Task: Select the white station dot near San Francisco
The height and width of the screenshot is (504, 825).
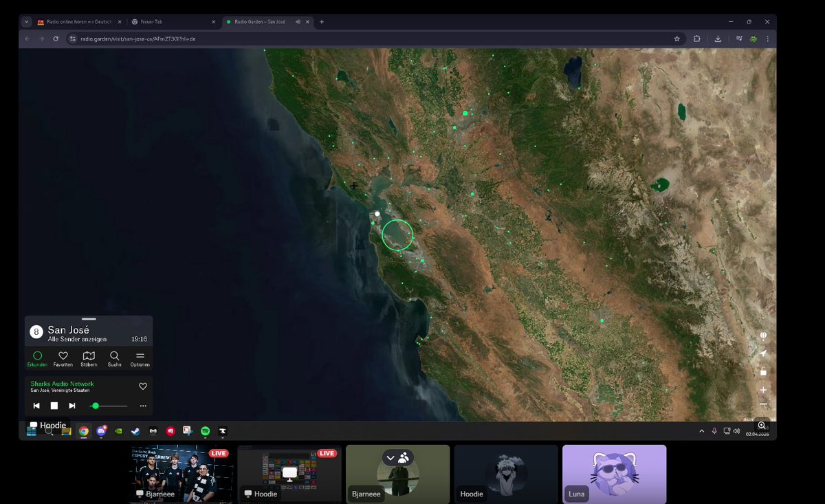Action: (377, 214)
